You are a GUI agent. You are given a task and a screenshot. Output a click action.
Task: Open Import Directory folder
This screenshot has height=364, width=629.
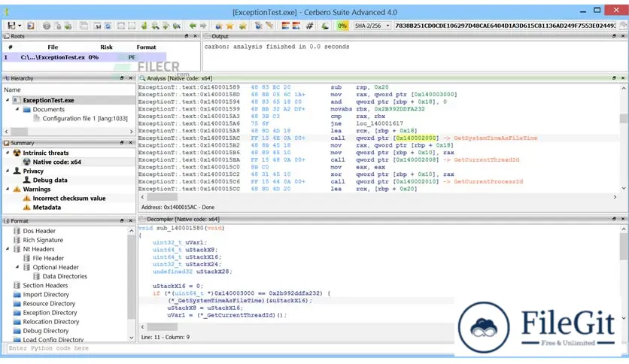pyautogui.click(x=46, y=294)
